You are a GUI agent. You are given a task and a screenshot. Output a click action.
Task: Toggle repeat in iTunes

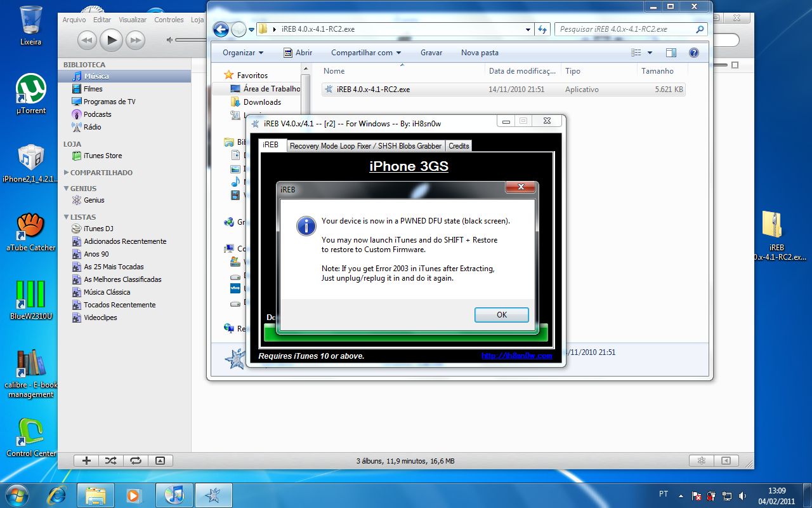(x=135, y=461)
